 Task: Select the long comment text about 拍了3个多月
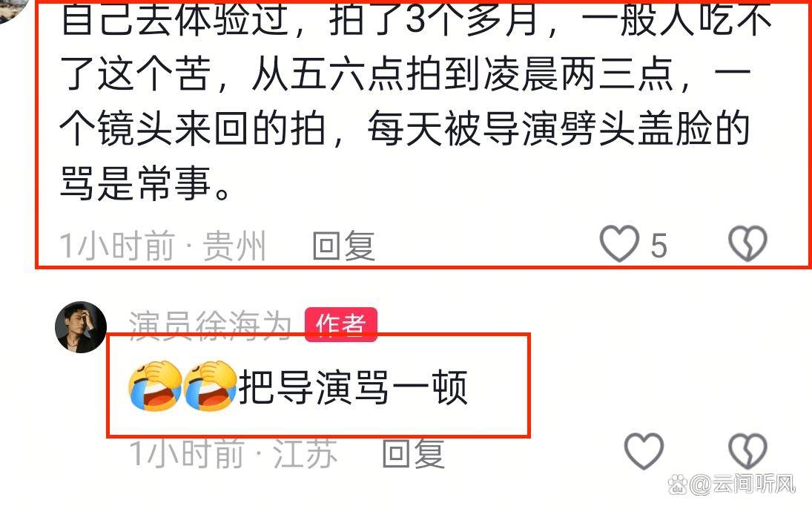click(406, 101)
